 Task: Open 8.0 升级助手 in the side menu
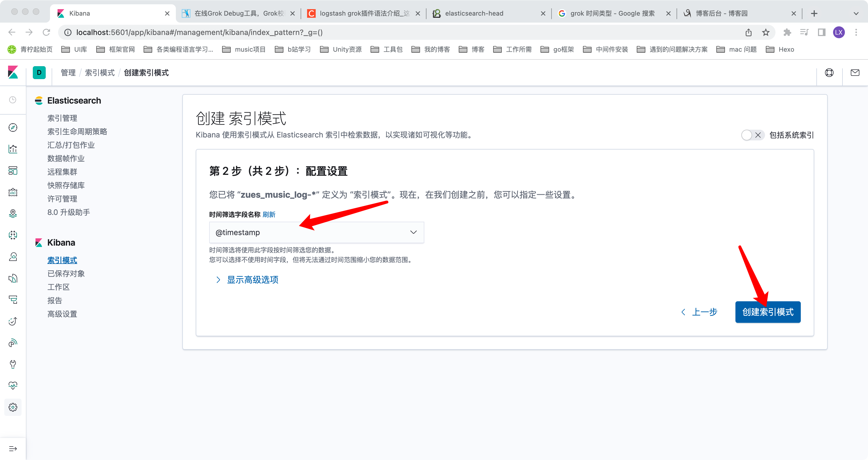[69, 212]
